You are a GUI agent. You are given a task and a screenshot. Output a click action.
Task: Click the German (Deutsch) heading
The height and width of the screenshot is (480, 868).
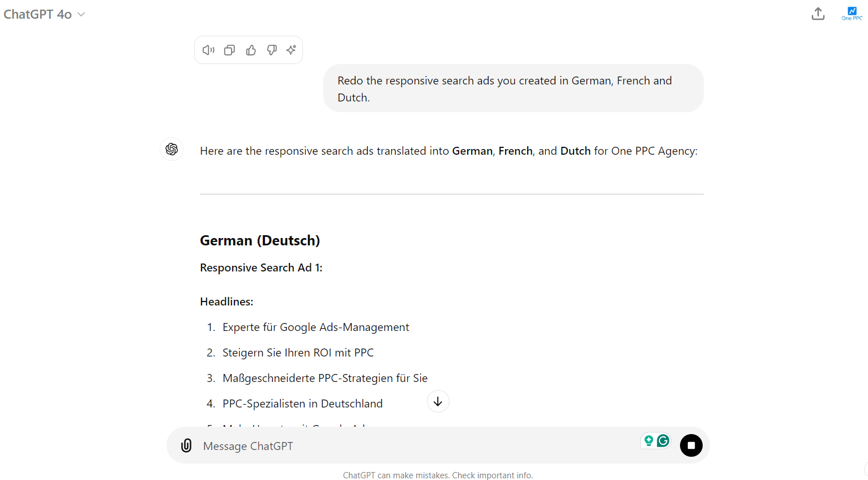coord(260,240)
